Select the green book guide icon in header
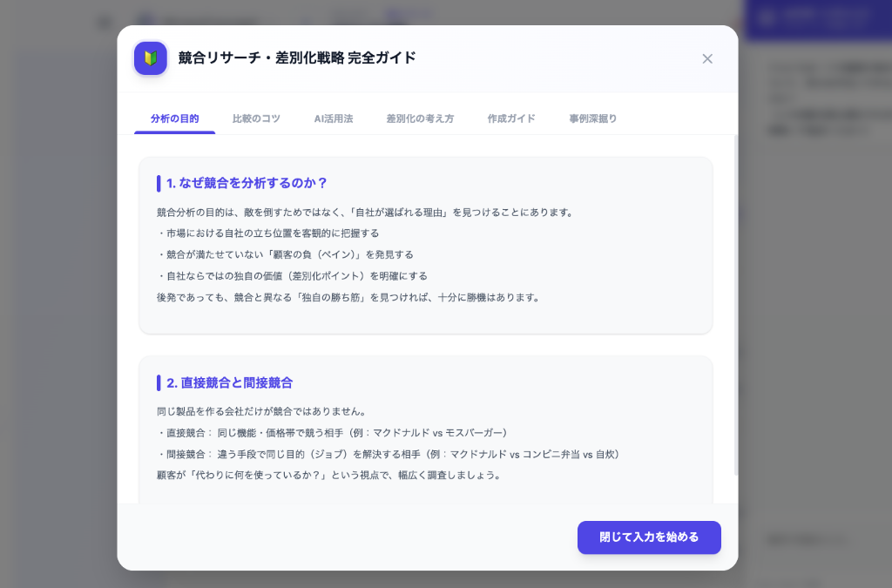 [x=150, y=58]
